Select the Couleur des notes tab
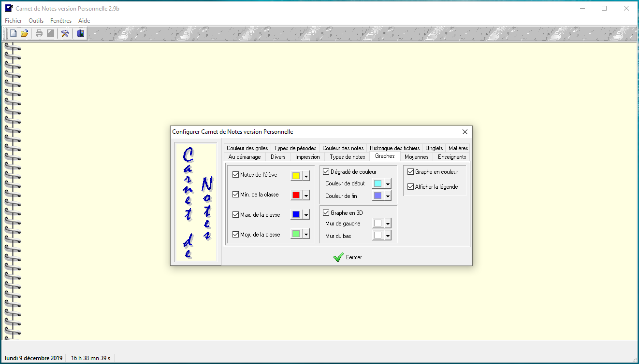 tap(343, 148)
